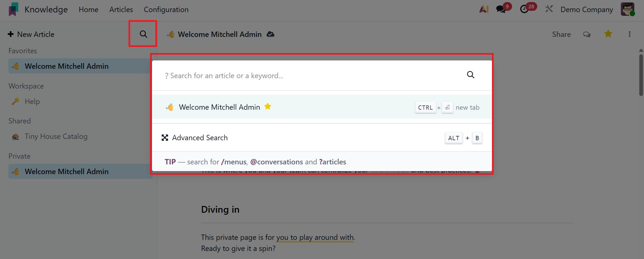Open the activities clock icon
644x259 pixels.
click(524, 9)
